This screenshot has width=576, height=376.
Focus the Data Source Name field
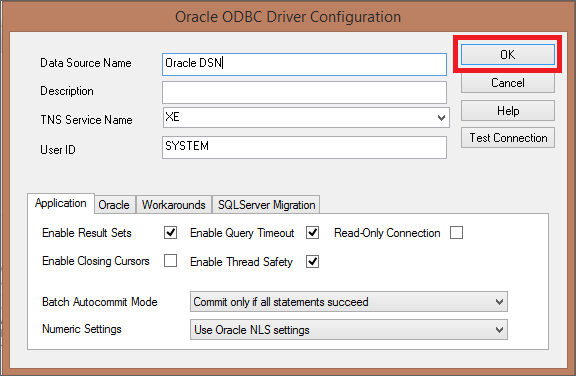[304, 64]
